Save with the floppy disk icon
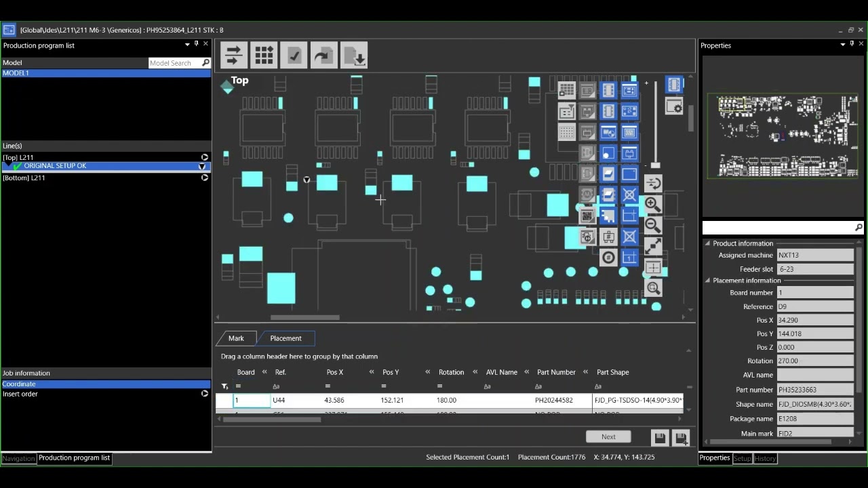 tap(660, 438)
